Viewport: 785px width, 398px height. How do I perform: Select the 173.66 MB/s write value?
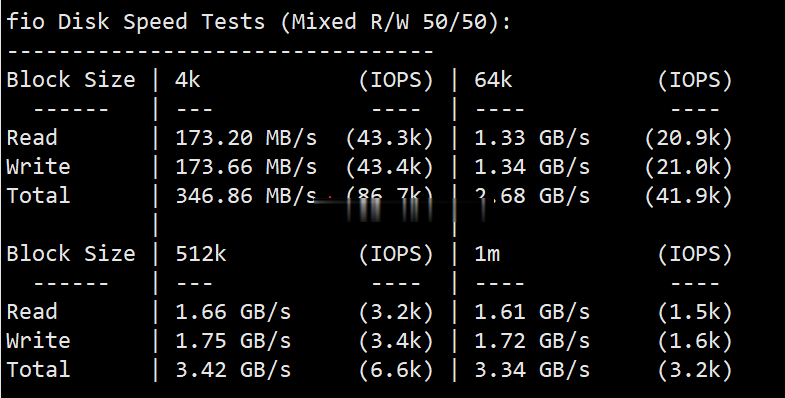coord(246,167)
